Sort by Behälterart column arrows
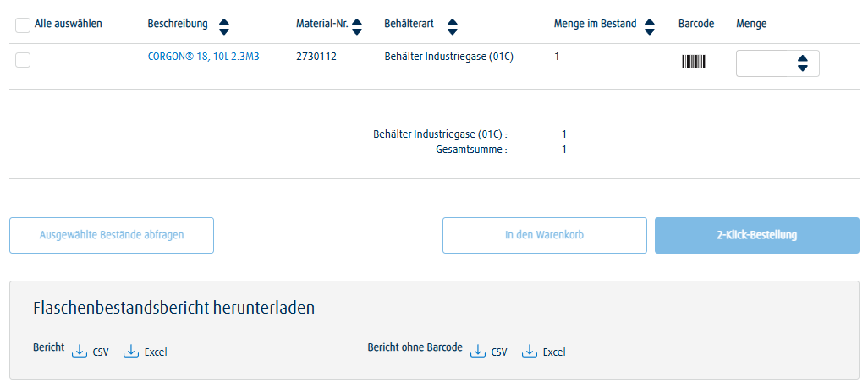Screen dimensions: 868x388 [453, 25]
